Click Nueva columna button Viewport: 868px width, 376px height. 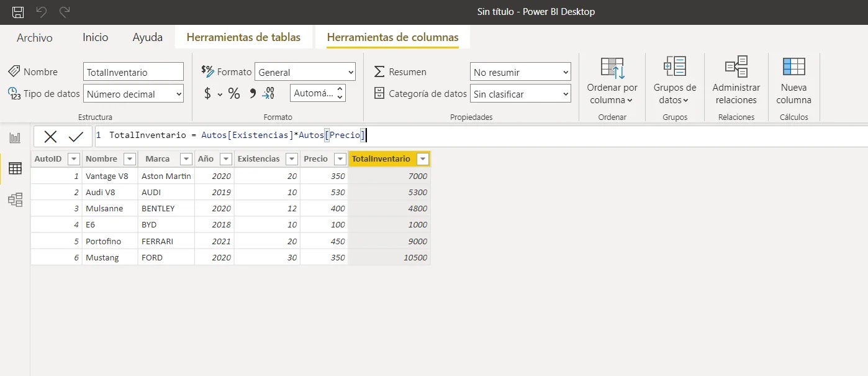point(794,81)
